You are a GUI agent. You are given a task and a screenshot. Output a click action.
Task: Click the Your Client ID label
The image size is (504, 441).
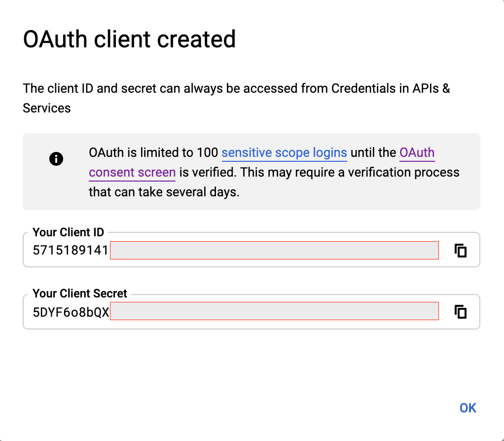pyautogui.click(x=68, y=232)
